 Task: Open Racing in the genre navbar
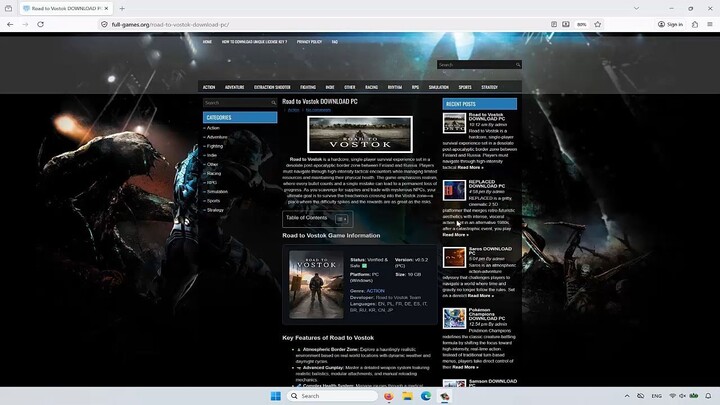(371, 87)
